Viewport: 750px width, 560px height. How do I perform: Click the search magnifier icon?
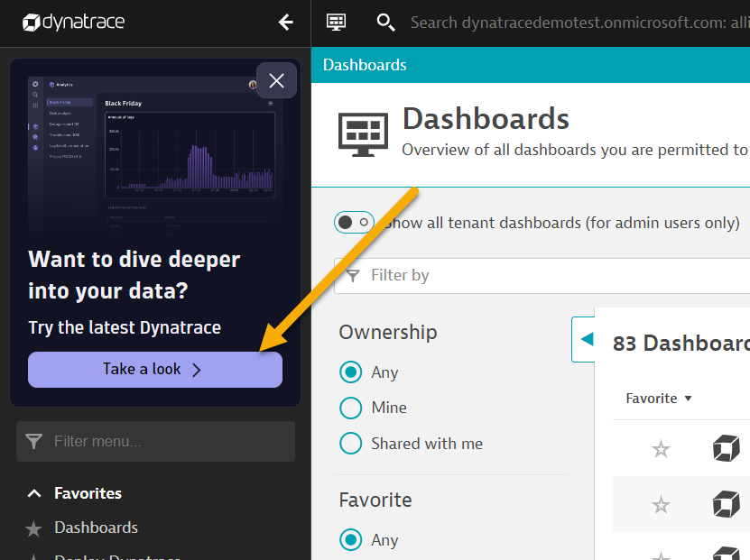(x=385, y=23)
